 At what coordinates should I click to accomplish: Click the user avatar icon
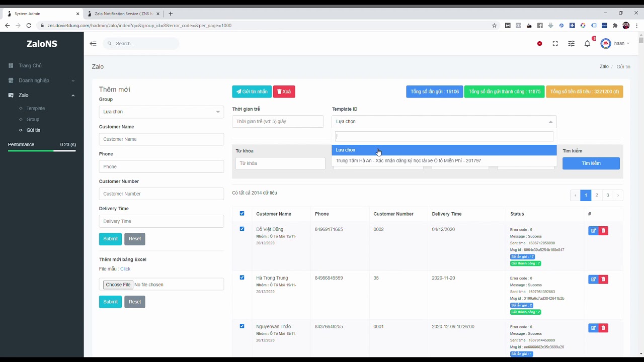(606, 44)
